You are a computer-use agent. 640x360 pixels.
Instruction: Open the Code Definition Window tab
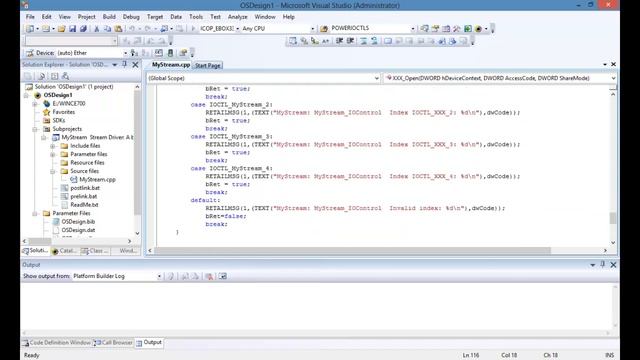pos(57,343)
